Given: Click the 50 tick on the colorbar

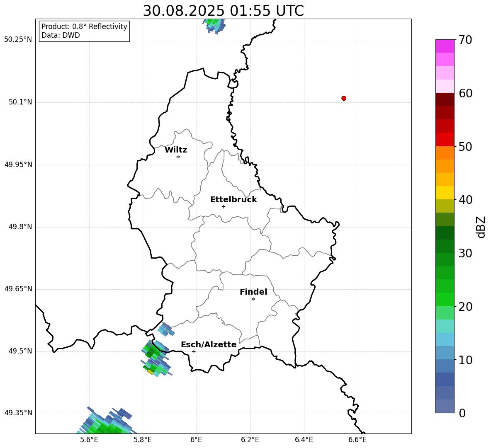Looking at the screenshot, I should click(465, 146).
